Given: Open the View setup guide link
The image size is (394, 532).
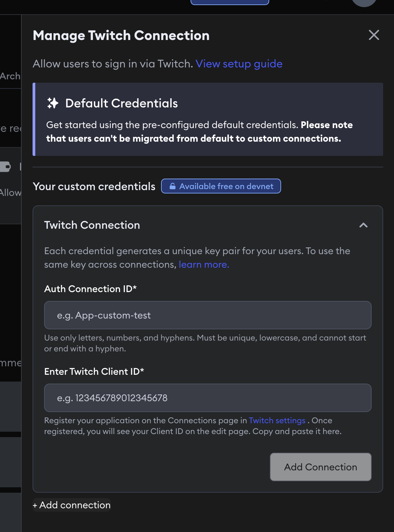Looking at the screenshot, I should point(239,64).
